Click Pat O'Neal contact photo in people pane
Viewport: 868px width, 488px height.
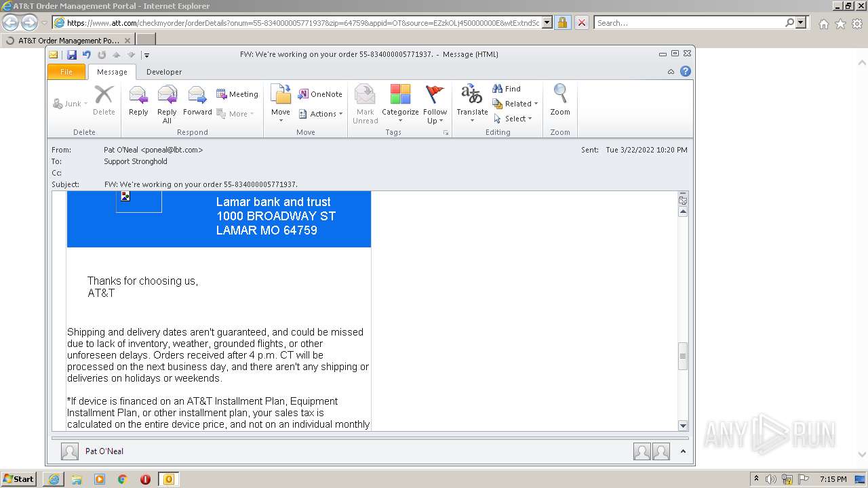[x=69, y=451]
